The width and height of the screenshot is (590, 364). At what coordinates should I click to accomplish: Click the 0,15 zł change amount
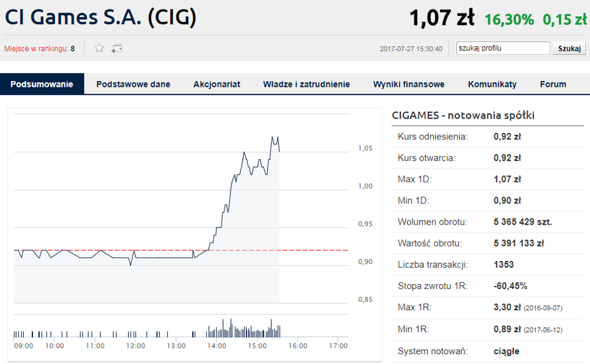coord(565,19)
